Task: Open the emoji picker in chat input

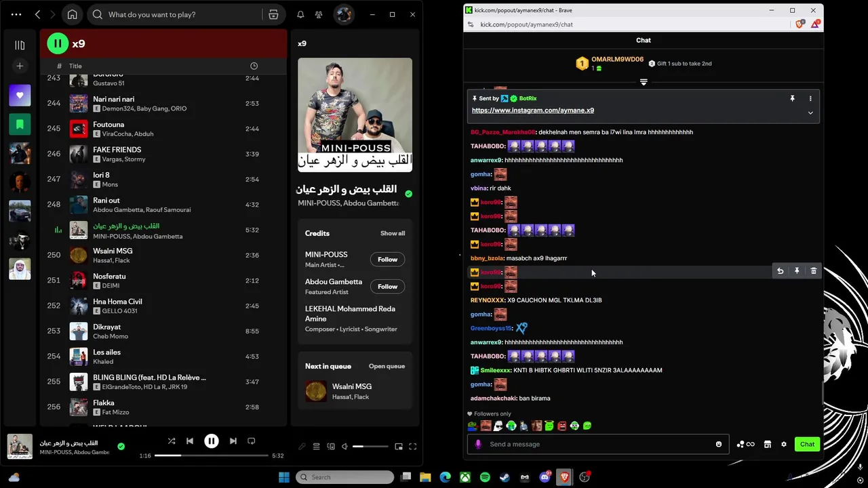Action: click(719, 444)
